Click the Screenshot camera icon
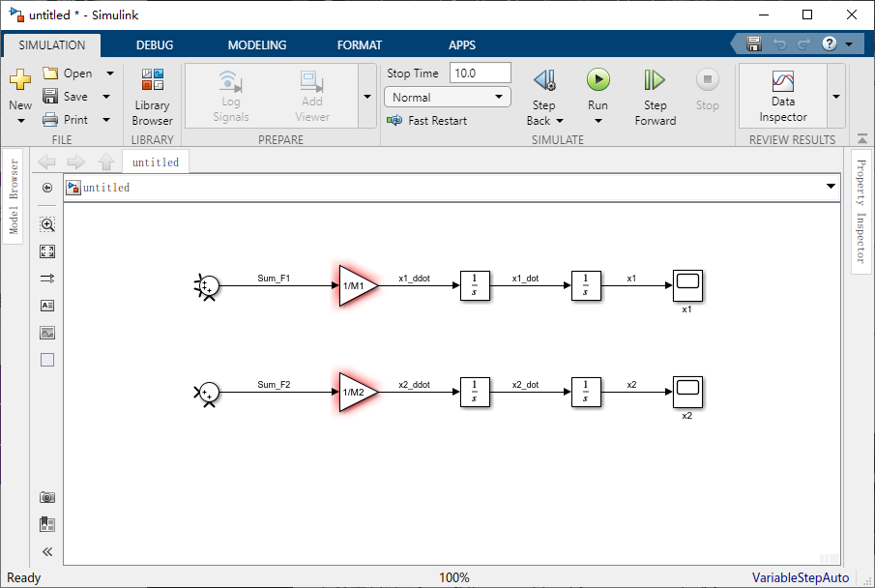Viewport: 875px width, 588px height. click(x=47, y=497)
